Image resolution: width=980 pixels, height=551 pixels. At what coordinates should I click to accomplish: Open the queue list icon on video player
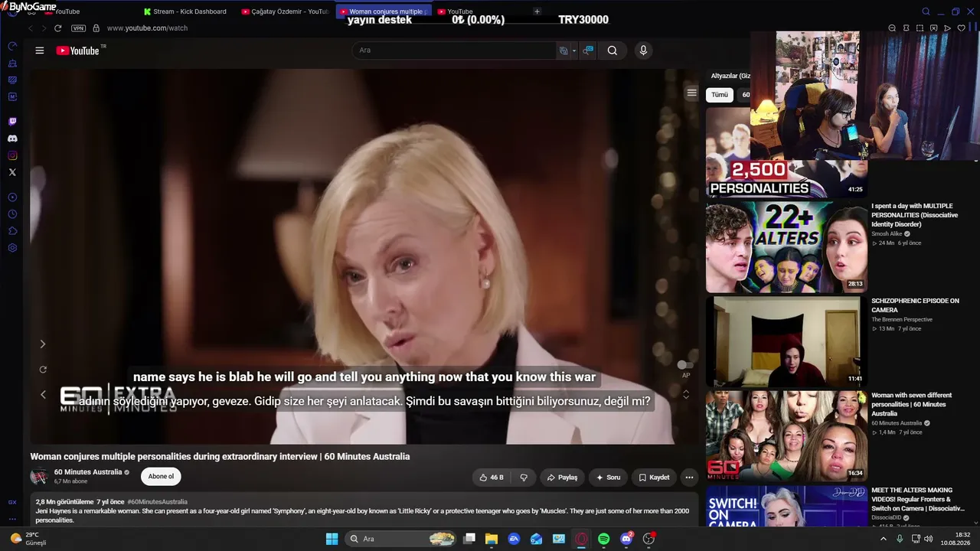[x=691, y=93]
